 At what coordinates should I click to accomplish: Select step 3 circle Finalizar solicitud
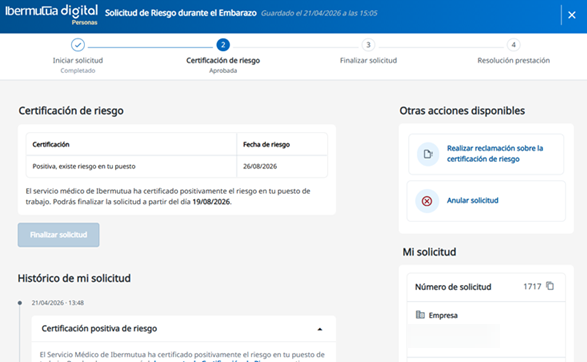pos(368,45)
